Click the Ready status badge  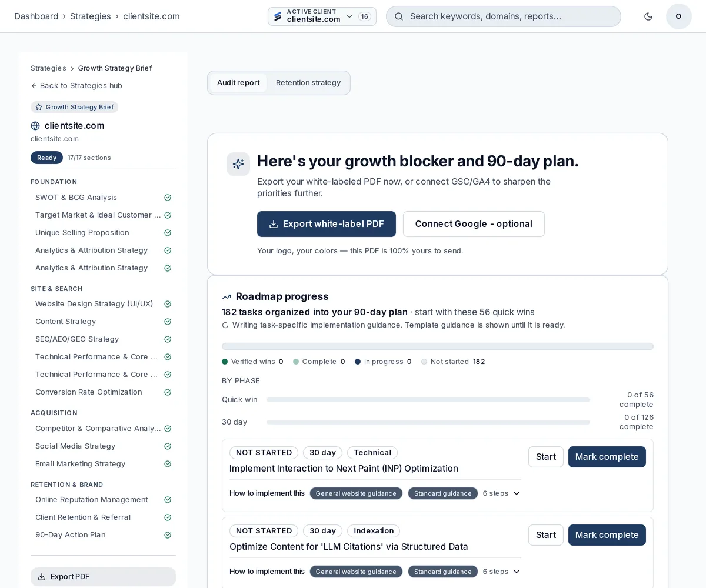(46, 158)
